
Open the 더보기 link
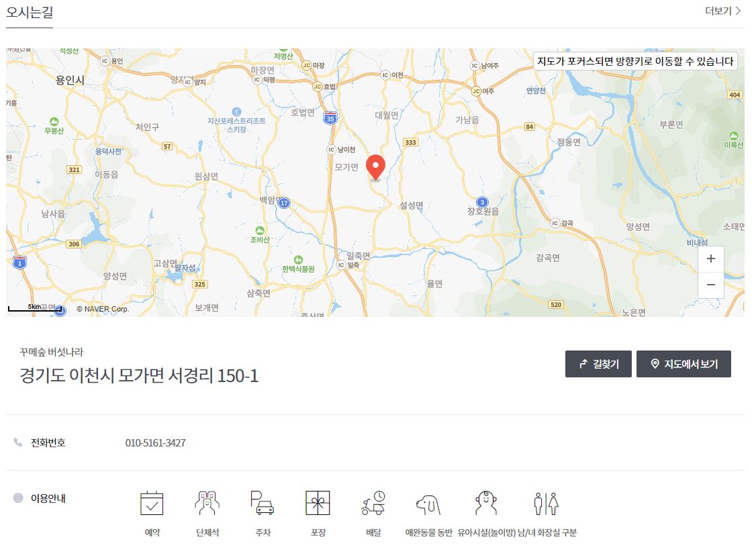click(x=722, y=11)
